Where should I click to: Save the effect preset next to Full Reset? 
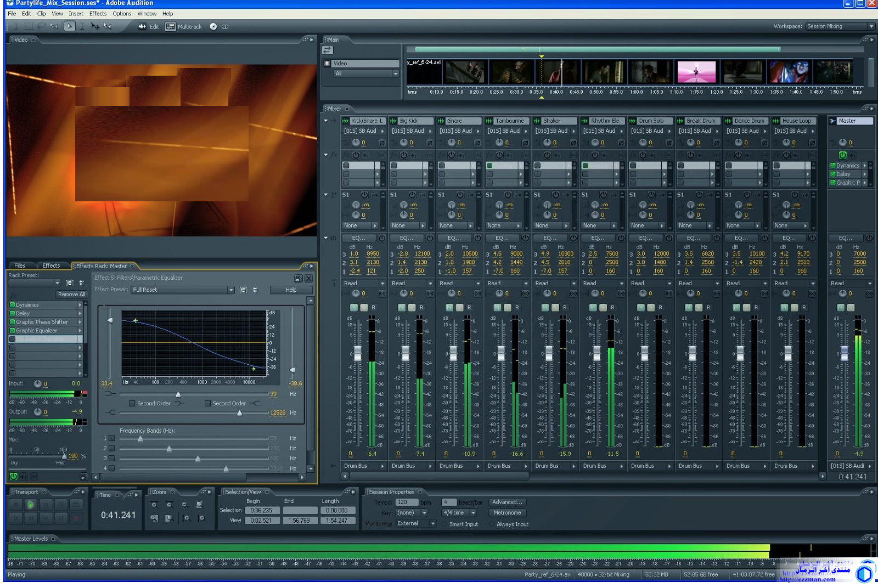point(243,290)
